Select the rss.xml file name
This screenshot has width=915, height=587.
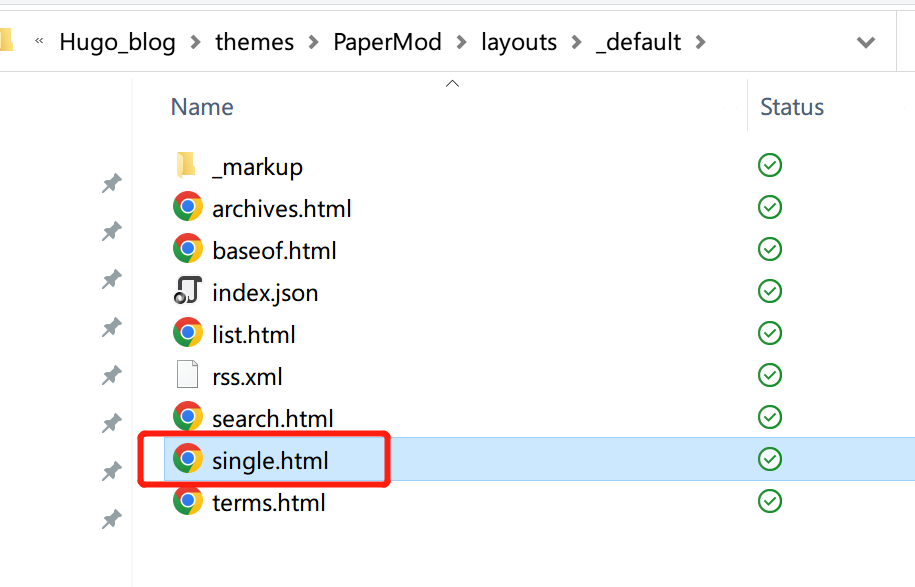[247, 377]
